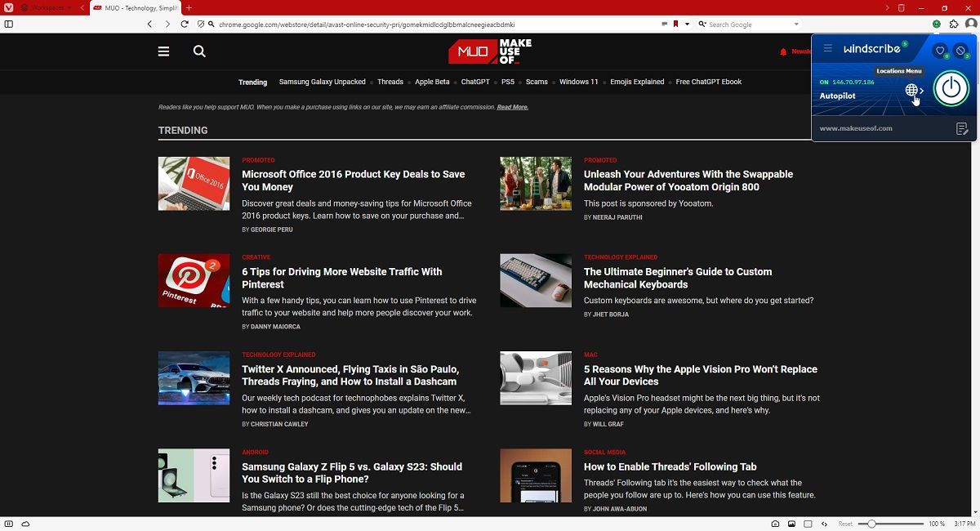Image resolution: width=980 pixels, height=531 pixels.
Task: Click the page zoom slider in the status bar
Action: tap(872, 524)
